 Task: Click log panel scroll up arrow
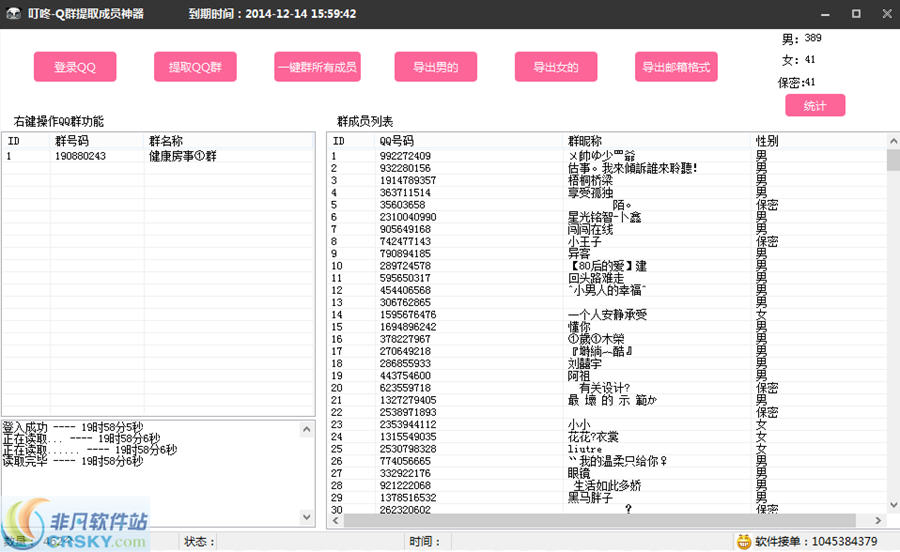click(307, 429)
